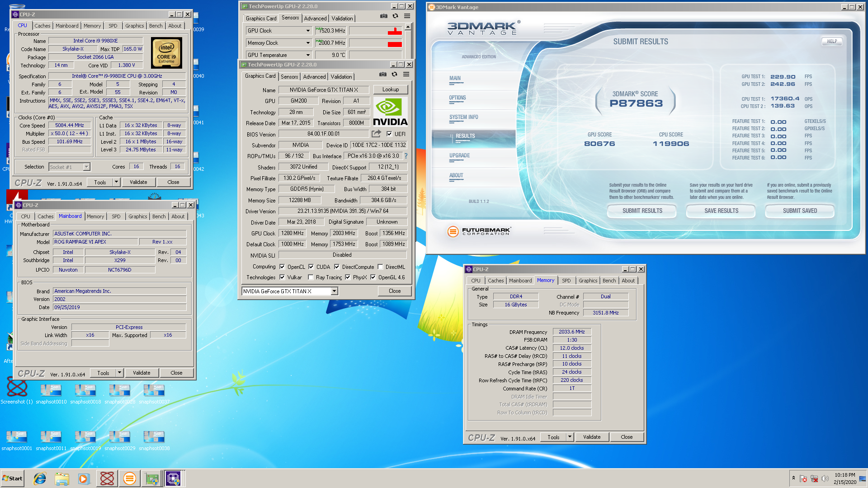Click the Bus Interface question mark icon
The width and height of the screenshot is (868, 488).
(406, 156)
